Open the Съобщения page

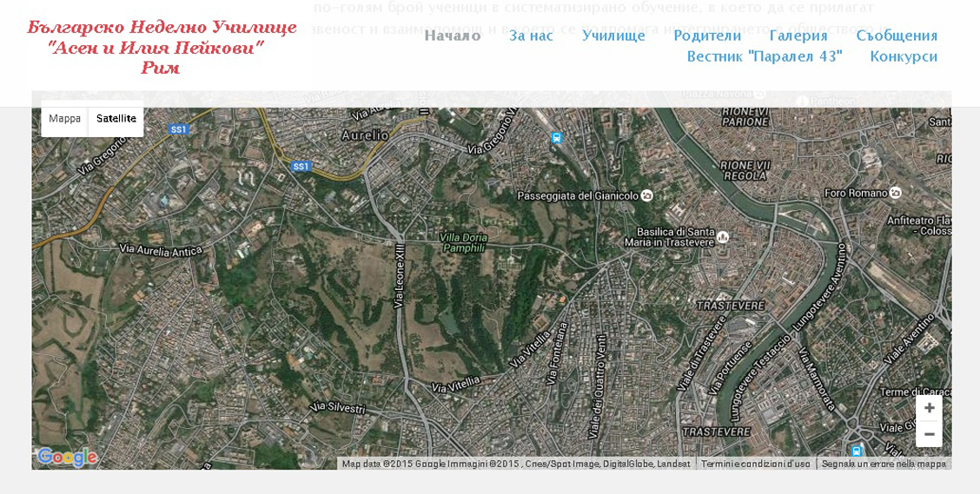point(896,36)
